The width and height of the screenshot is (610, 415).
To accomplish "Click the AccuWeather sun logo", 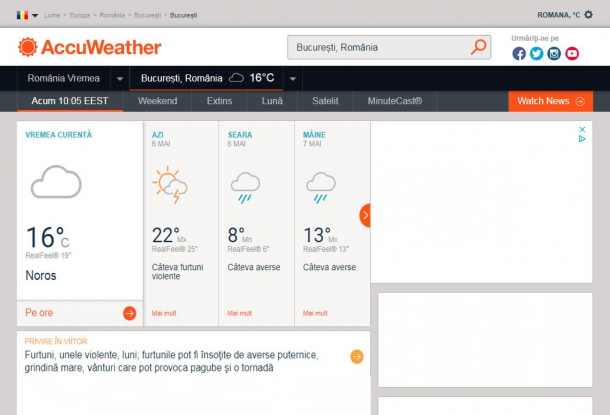I will [27, 47].
